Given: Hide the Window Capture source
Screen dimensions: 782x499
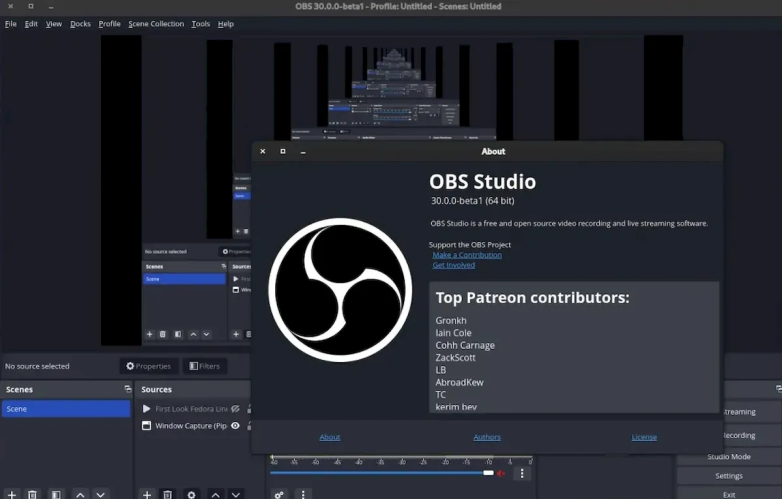Looking at the screenshot, I should [235, 426].
